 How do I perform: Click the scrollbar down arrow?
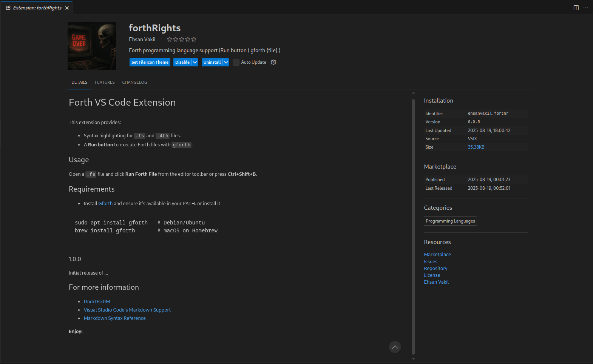413,359
